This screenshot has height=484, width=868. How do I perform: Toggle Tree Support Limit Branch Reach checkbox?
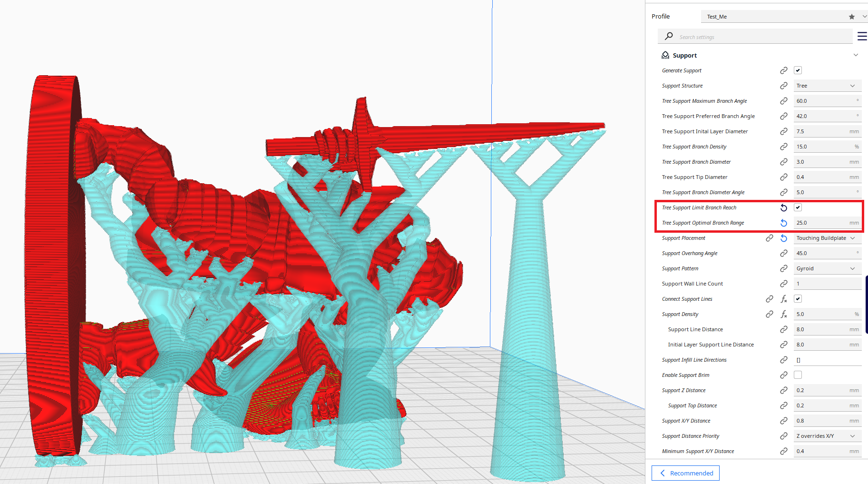coord(798,207)
